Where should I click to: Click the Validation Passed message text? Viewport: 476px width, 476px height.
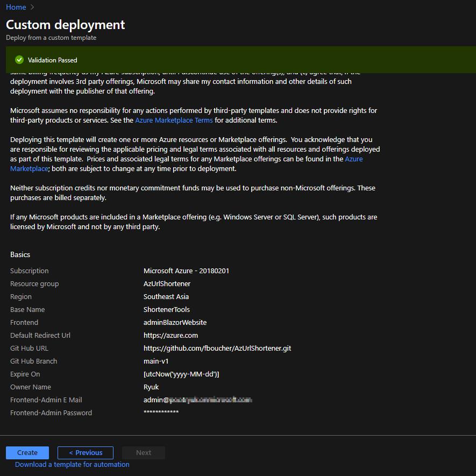pyautogui.click(x=53, y=60)
